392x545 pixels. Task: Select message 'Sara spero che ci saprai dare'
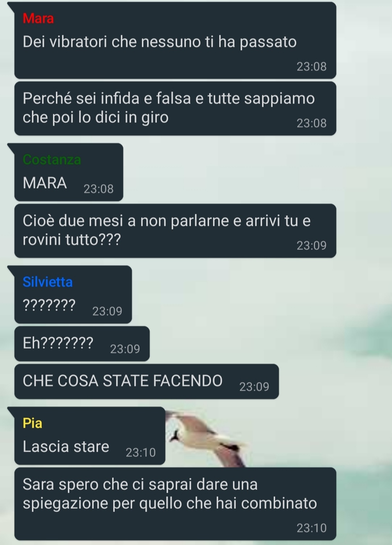(175, 504)
